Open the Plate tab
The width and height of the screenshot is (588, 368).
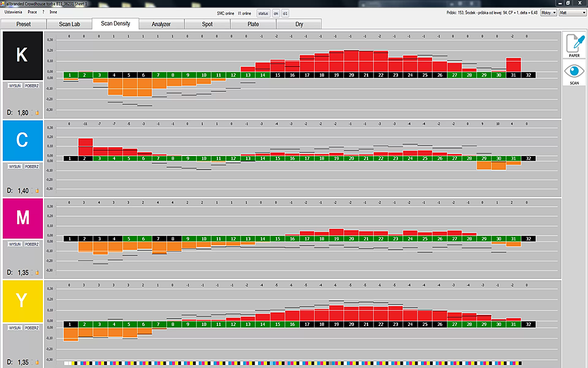[x=253, y=24]
